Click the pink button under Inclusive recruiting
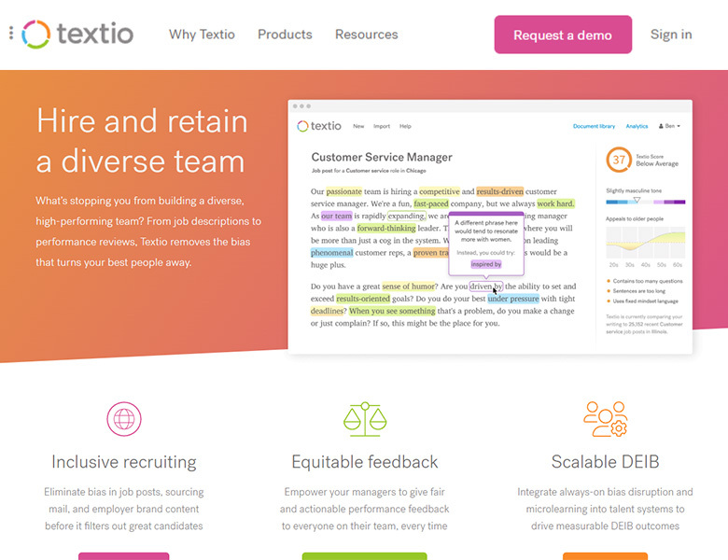 click(x=124, y=556)
